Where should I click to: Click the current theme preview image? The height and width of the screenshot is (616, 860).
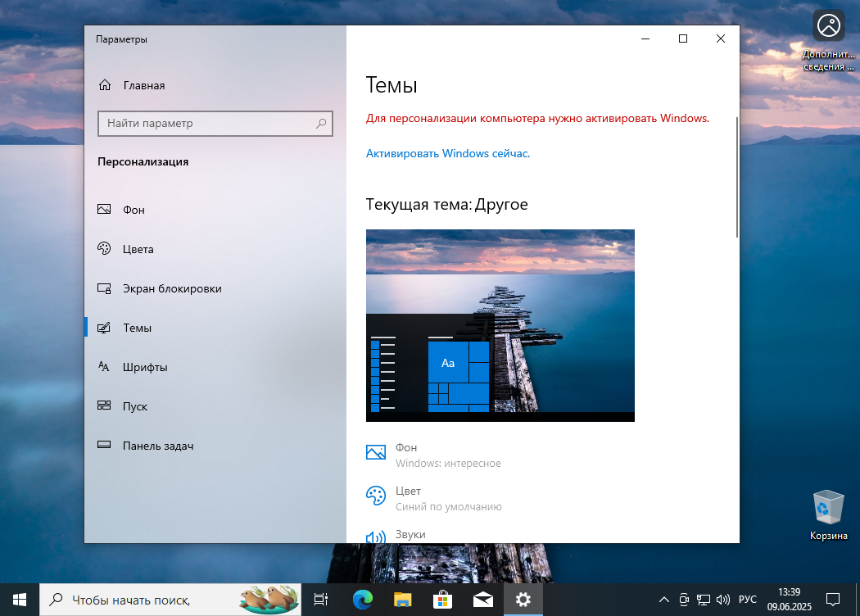(x=500, y=325)
